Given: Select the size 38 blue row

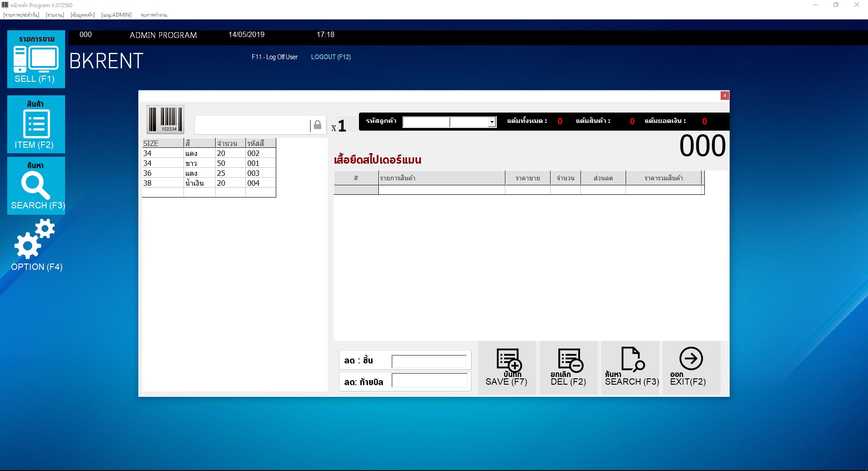Looking at the screenshot, I should coord(208,183).
